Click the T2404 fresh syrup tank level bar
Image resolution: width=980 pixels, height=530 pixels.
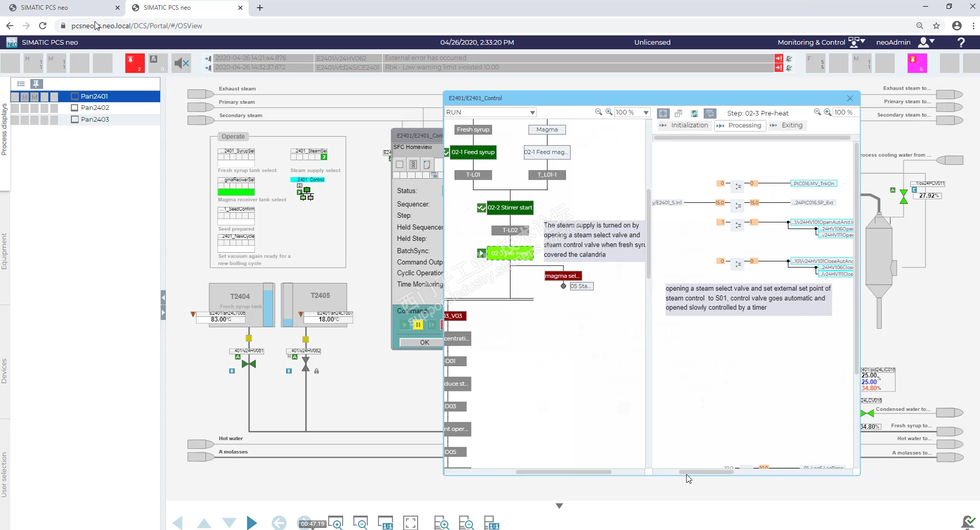(x=268, y=305)
